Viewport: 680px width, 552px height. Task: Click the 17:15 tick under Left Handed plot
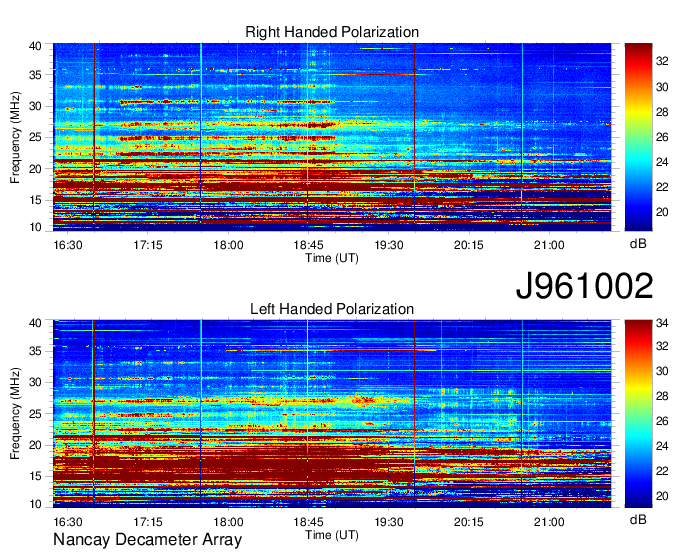pos(147,522)
